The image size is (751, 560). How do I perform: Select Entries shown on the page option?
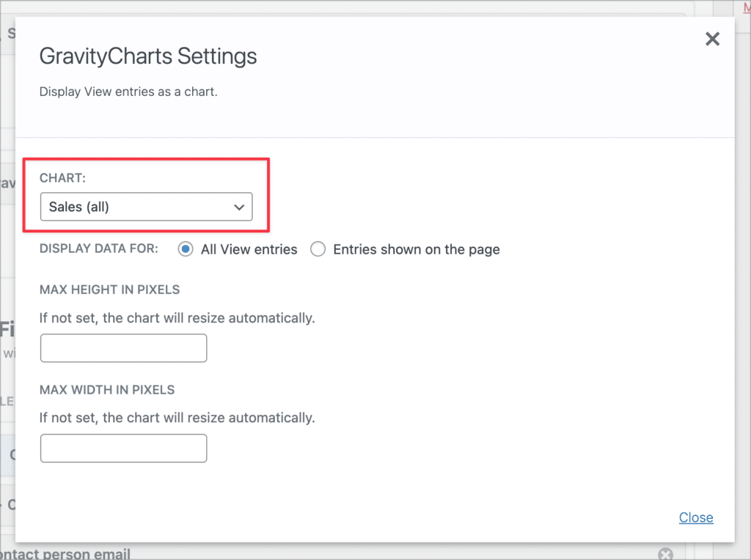pos(318,249)
